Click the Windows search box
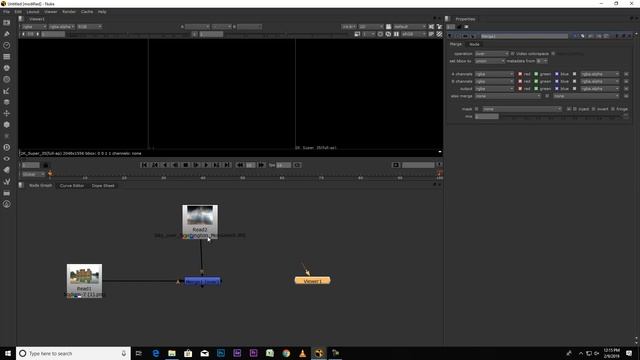Screen dimensions: 640x360 [x=73, y=353]
